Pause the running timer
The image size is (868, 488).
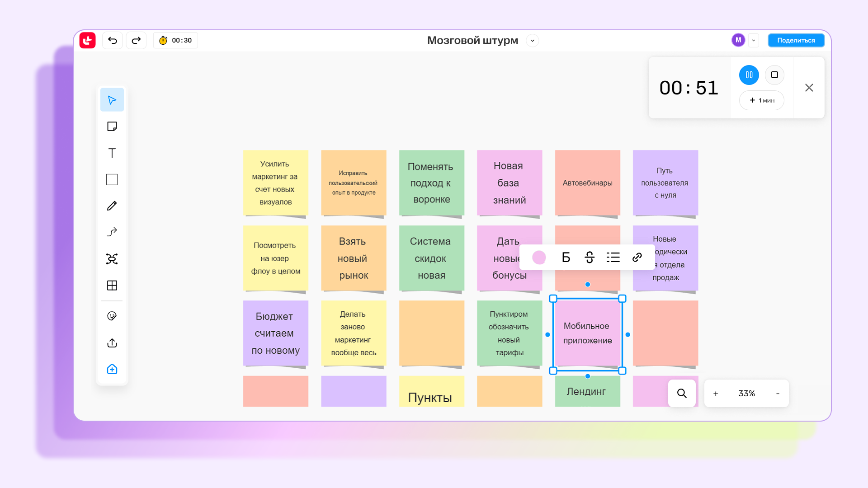click(749, 75)
